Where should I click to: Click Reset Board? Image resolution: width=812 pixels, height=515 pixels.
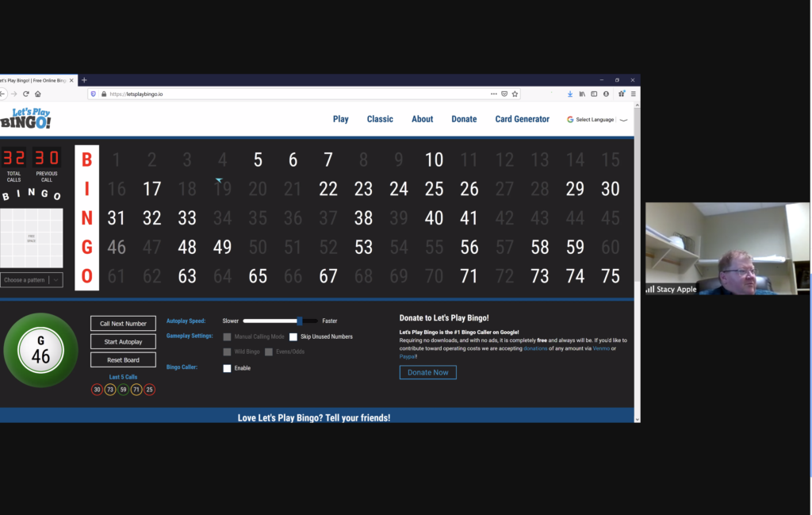tap(123, 359)
